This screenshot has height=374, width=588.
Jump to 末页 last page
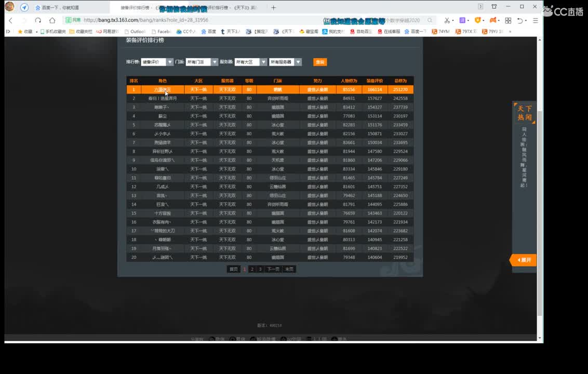(x=289, y=269)
